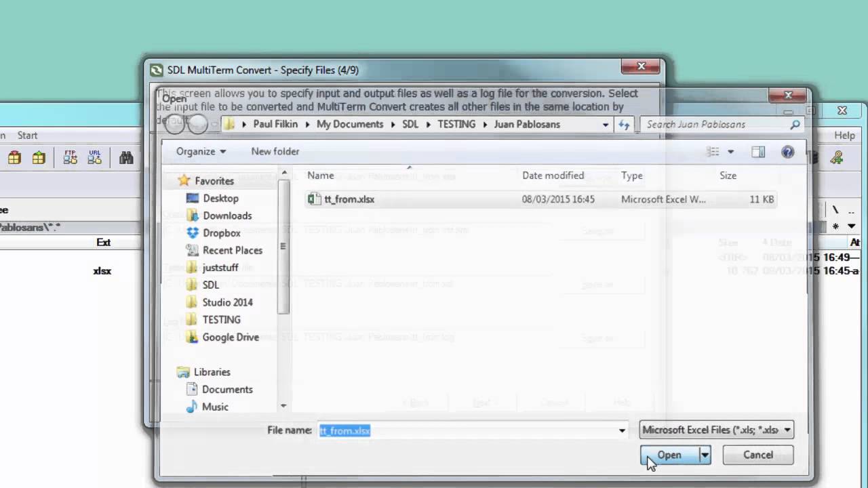Click TESTING in the address breadcrumb
Image resolution: width=868 pixels, height=488 pixels.
456,124
